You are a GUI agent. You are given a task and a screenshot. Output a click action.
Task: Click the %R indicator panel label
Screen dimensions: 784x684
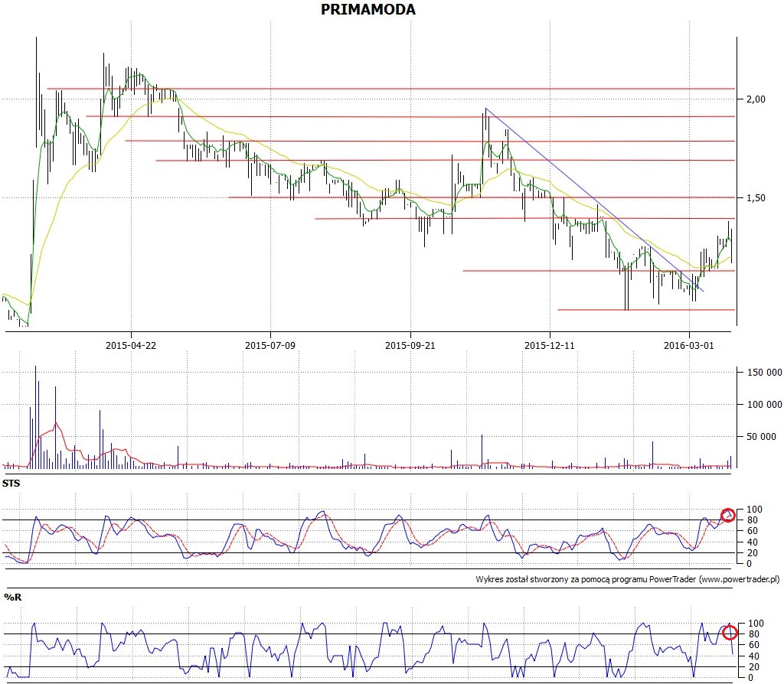13,597
